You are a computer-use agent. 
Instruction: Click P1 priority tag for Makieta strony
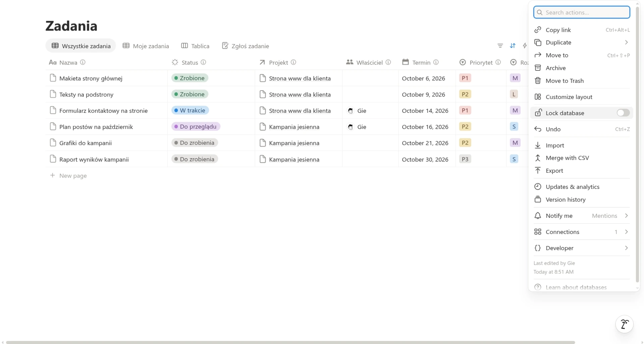(x=465, y=78)
